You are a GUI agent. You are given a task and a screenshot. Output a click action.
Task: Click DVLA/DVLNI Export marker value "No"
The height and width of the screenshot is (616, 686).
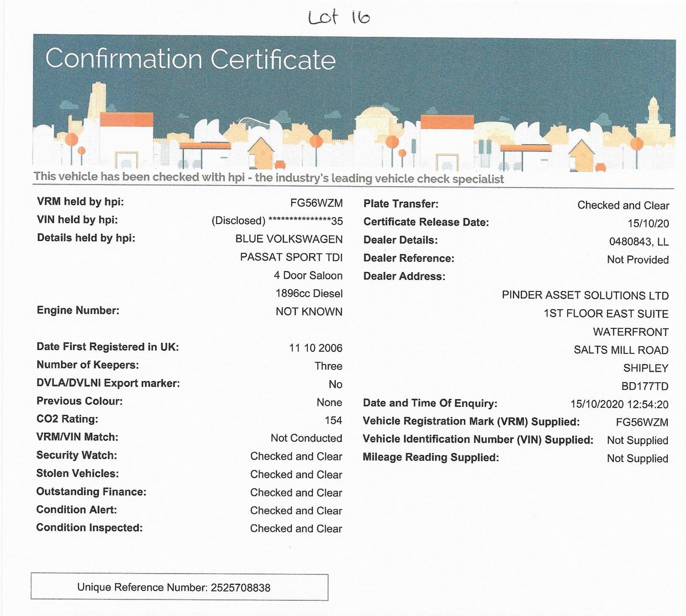(335, 384)
